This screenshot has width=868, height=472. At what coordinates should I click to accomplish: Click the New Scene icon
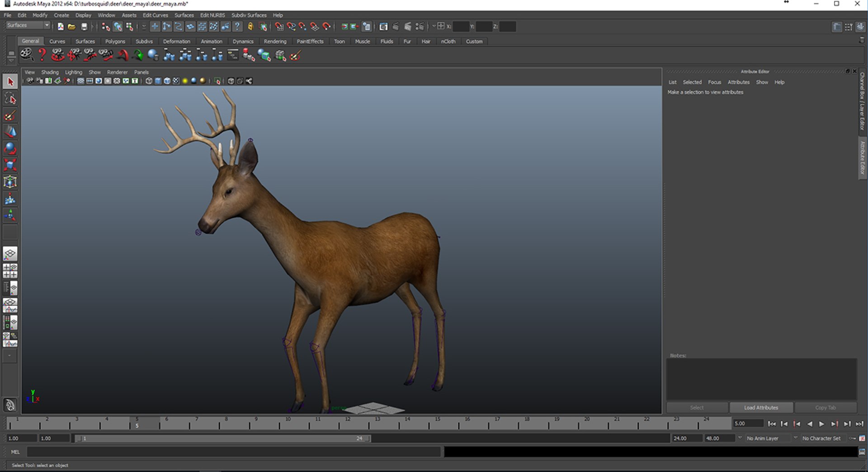tap(61, 27)
